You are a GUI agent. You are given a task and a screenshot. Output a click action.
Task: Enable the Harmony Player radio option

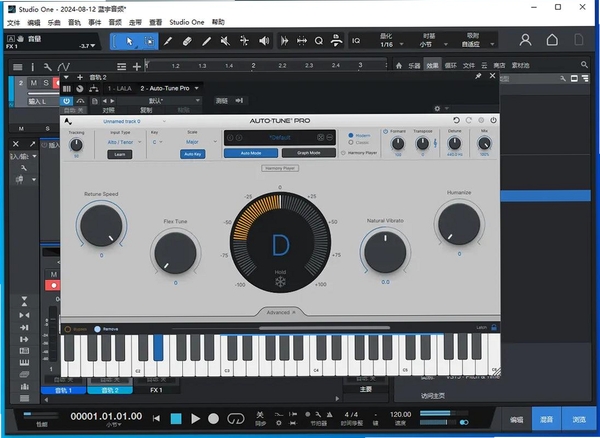pyautogui.click(x=343, y=153)
